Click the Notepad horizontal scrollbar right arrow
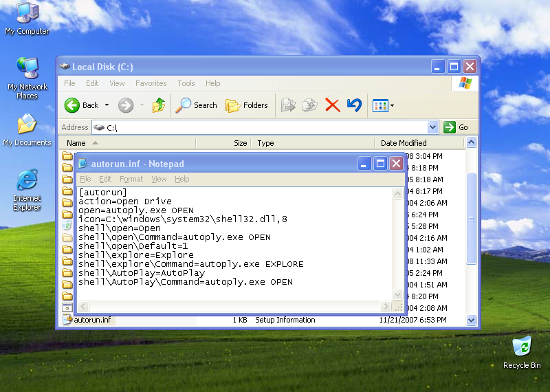Screen dimensions: 550x392 (x=386, y=306)
